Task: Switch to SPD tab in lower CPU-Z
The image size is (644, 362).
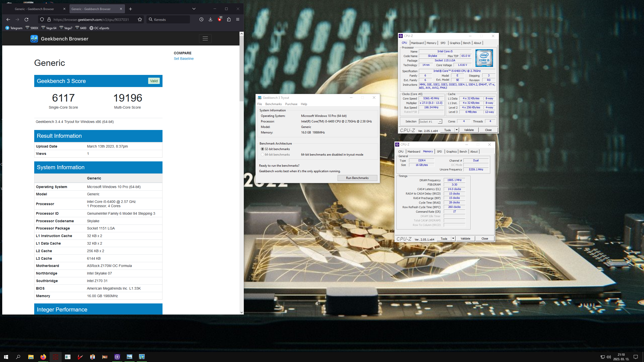Action: click(439, 152)
